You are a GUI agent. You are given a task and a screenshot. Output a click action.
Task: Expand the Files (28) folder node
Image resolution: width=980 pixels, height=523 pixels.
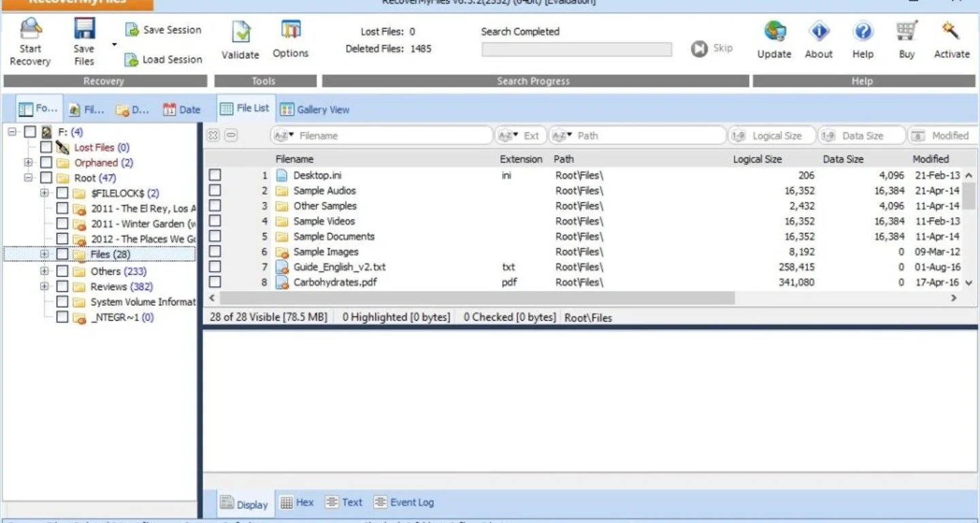[x=44, y=254]
